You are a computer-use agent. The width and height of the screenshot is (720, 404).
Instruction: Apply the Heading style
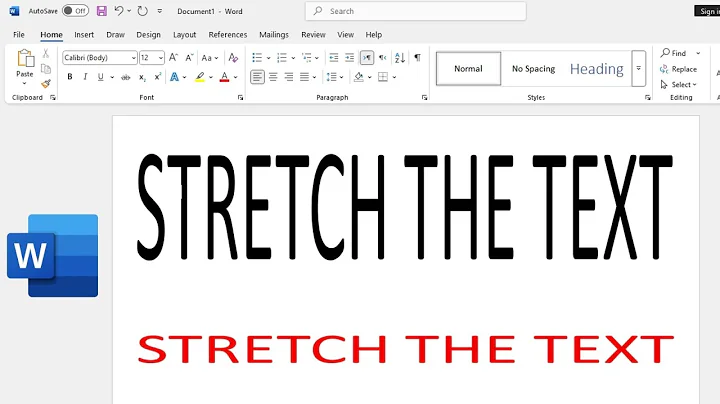pos(596,68)
